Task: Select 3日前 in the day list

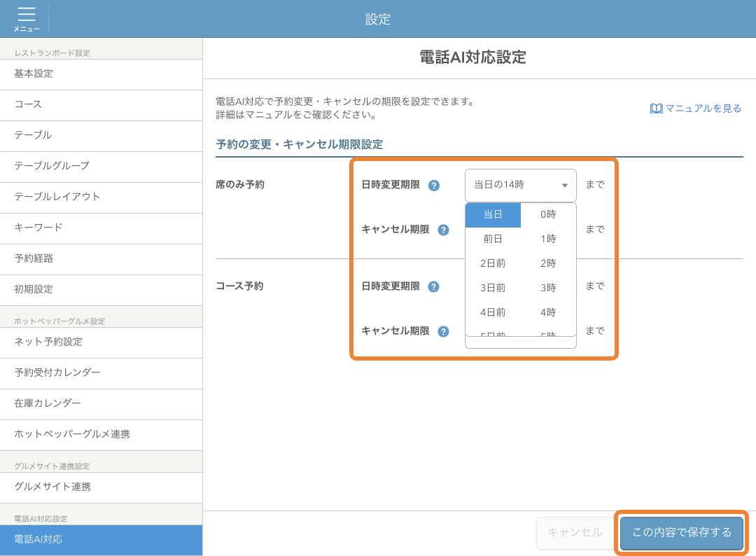Action: click(493, 288)
